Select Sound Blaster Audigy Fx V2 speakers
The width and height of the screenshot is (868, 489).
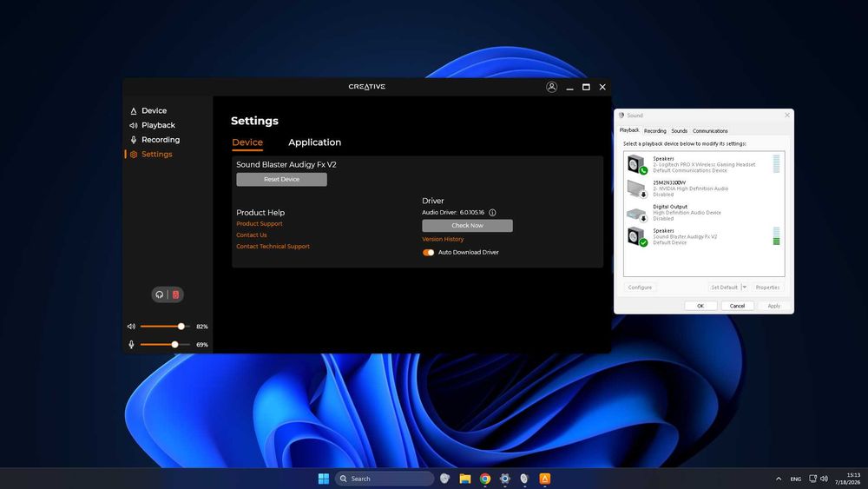(x=703, y=236)
